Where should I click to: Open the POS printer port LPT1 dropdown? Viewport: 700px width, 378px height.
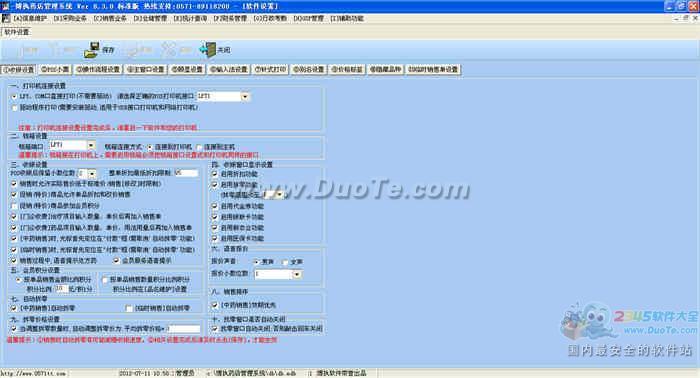(x=245, y=96)
